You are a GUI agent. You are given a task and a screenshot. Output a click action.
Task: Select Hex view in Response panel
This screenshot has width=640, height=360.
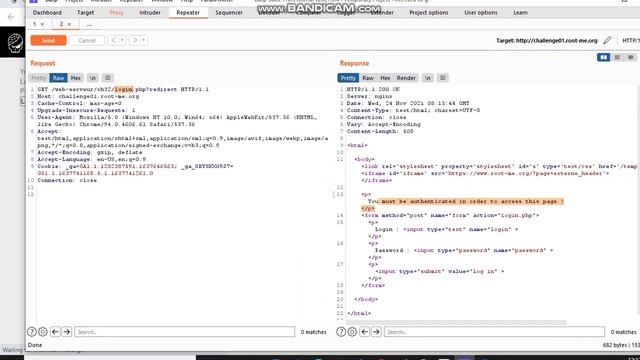click(x=385, y=78)
